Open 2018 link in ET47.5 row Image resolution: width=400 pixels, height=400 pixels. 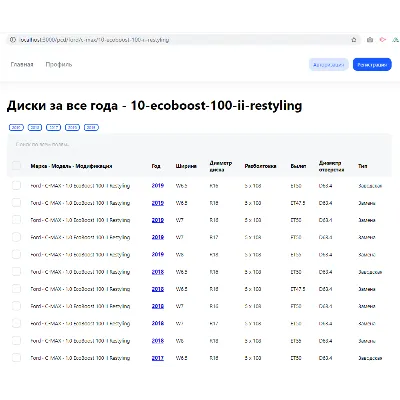tap(158, 289)
